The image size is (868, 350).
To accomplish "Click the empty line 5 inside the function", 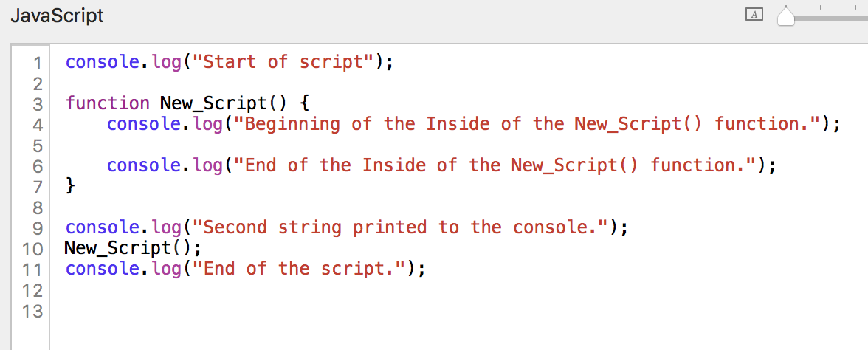I will (221, 145).
